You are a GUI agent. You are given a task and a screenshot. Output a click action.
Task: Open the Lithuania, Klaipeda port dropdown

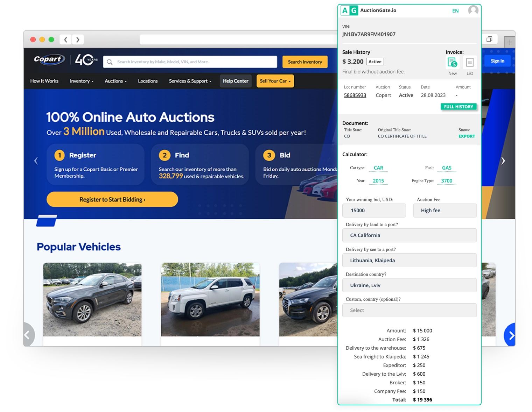pos(409,261)
